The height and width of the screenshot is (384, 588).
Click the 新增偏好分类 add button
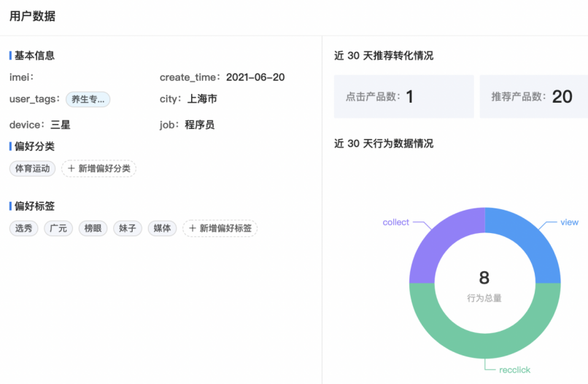pyautogui.click(x=98, y=168)
